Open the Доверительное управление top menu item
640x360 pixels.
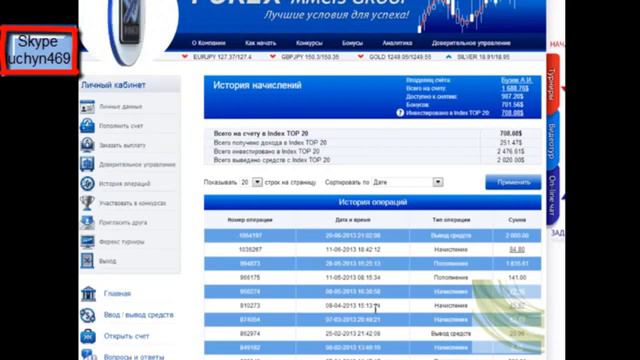tap(471, 43)
